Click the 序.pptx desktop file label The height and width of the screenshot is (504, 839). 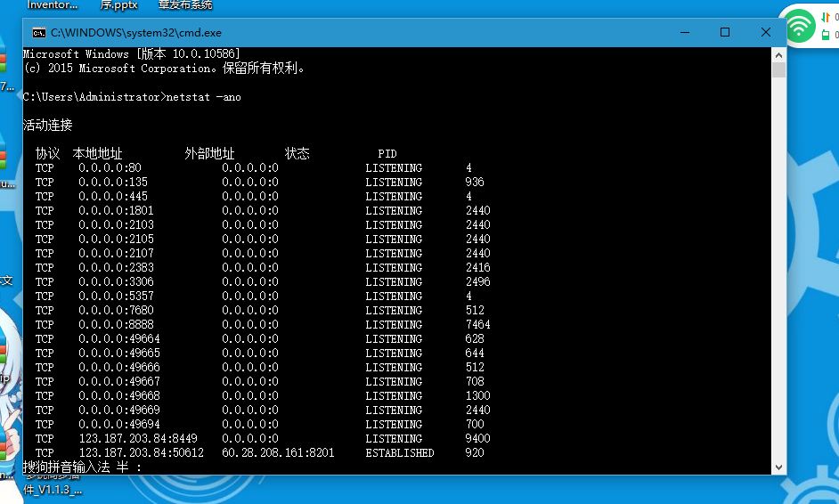coord(118,5)
